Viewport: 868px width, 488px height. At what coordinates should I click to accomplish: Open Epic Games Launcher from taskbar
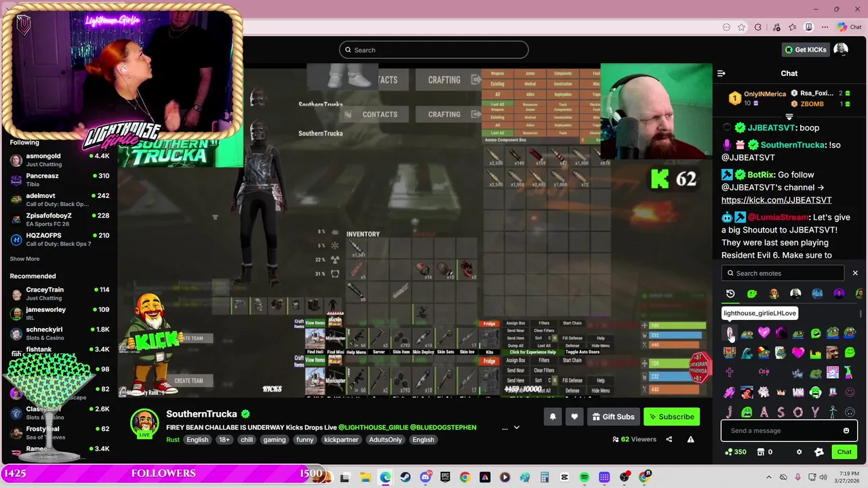[445, 477]
